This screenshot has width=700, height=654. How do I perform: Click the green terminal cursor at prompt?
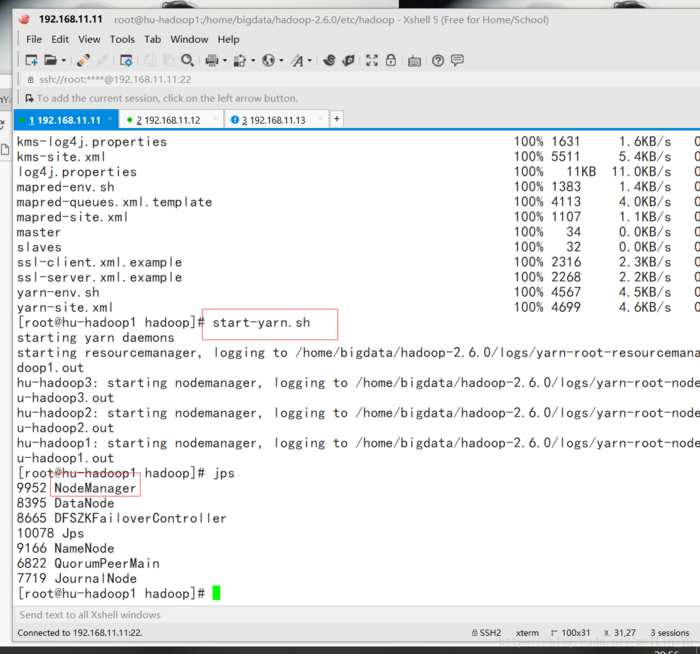click(x=217, y=593)
